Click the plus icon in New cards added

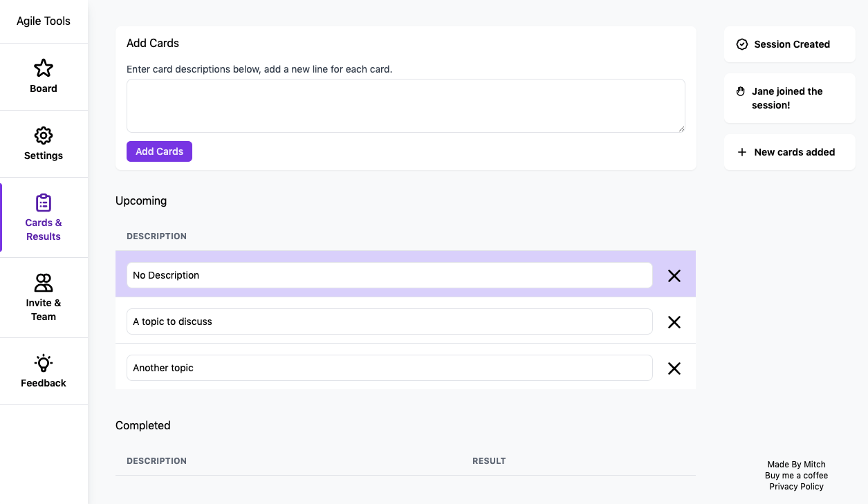[x=742, y=152]
